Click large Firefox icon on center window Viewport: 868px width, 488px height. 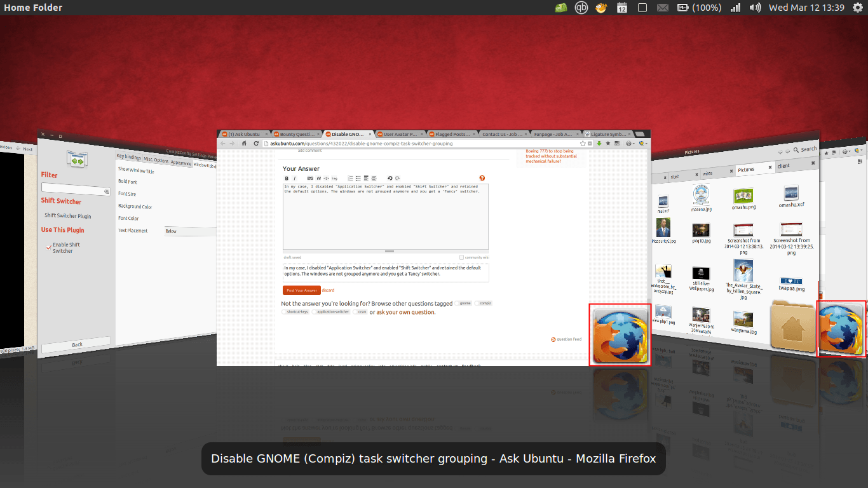pos(620,335)
